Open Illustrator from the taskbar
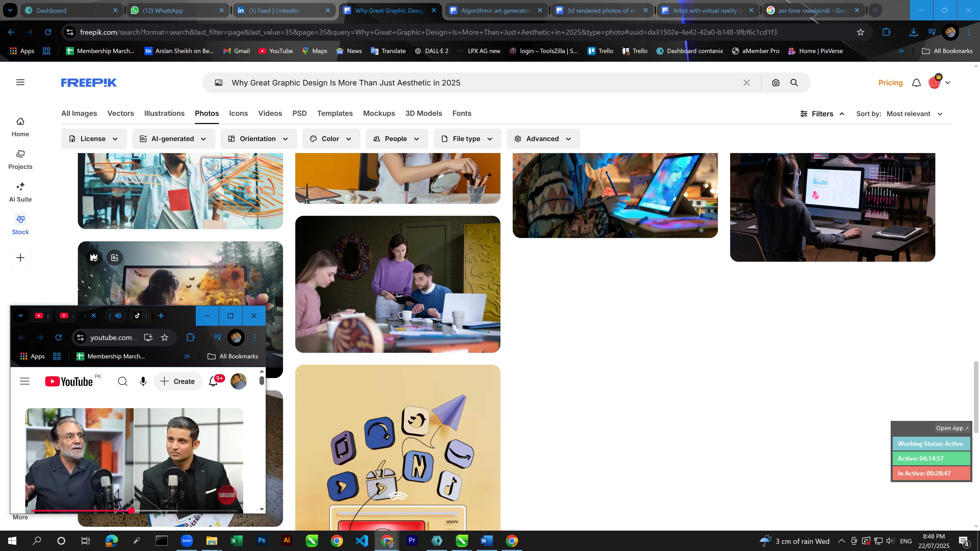The width and height of the screenshot is (980, 551). point(286,540)
